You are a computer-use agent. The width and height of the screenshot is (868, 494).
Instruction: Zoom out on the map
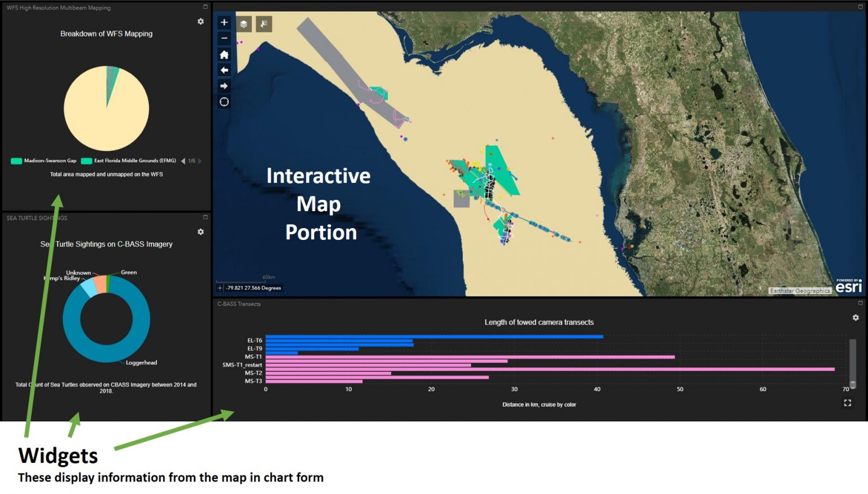[224, 38]
